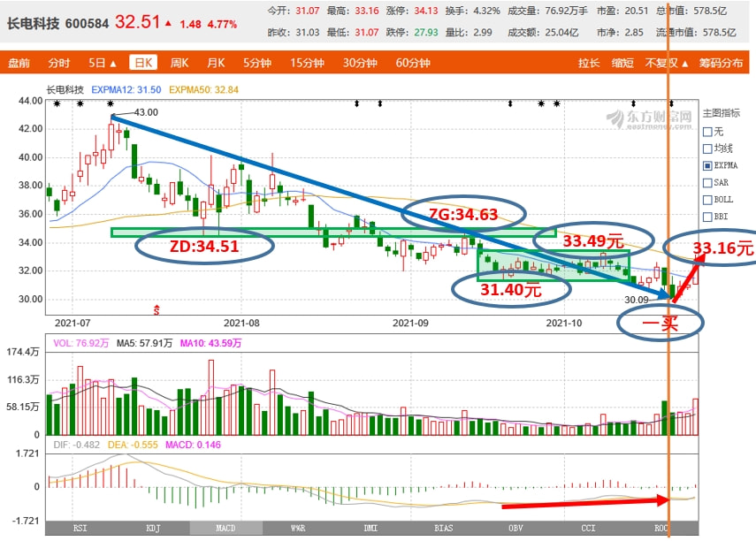The width and height of the screenshot is (756, 541).
Task: Switch to the 周K weekly chart tab
Action: coord(179,63)
